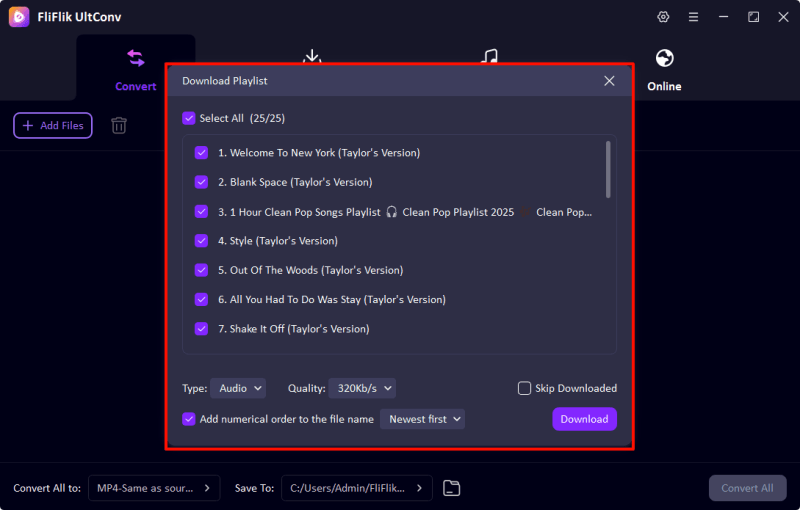
Task: Click the Convert All button
Action: 747,488
